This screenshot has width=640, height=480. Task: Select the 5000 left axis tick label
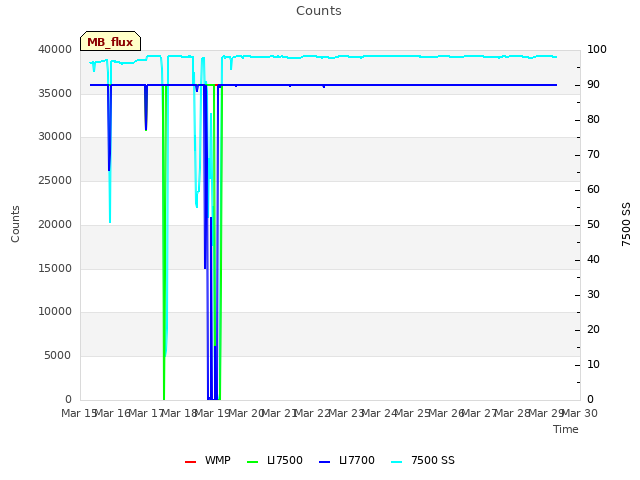(x=58, y=355)
